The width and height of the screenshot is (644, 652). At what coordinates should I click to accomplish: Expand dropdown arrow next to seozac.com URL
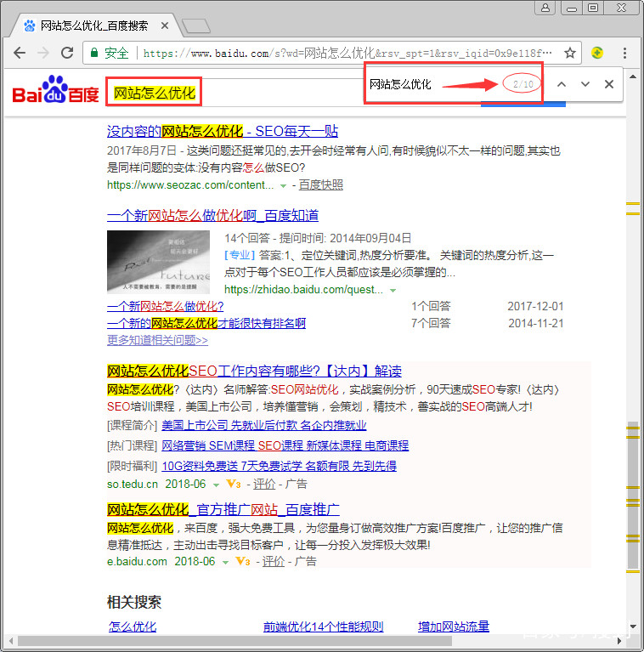[x=283, y=185]
